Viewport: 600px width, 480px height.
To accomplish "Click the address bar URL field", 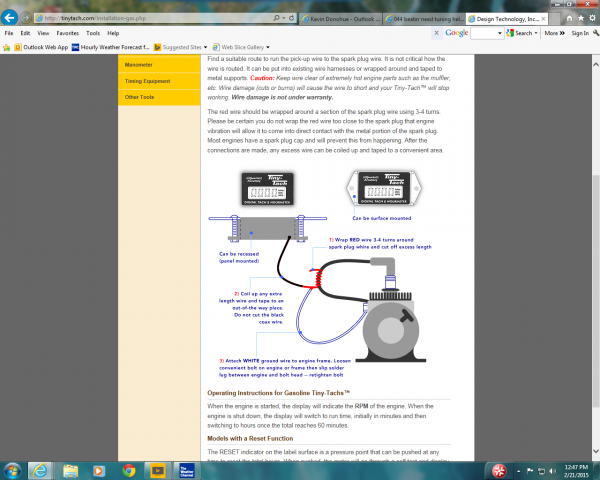I will 100,18.
